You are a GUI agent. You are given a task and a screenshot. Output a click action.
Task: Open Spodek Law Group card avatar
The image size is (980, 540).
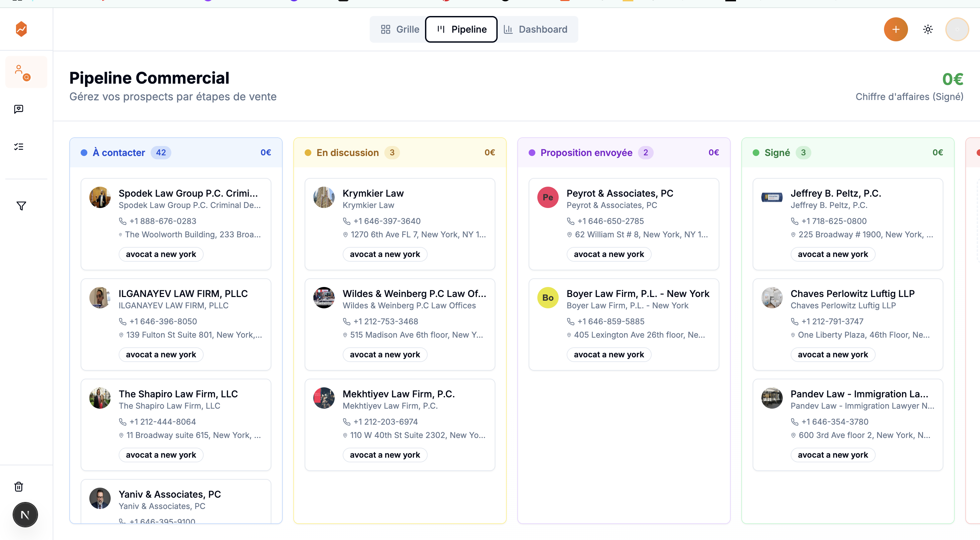click(x=100, y=197)
